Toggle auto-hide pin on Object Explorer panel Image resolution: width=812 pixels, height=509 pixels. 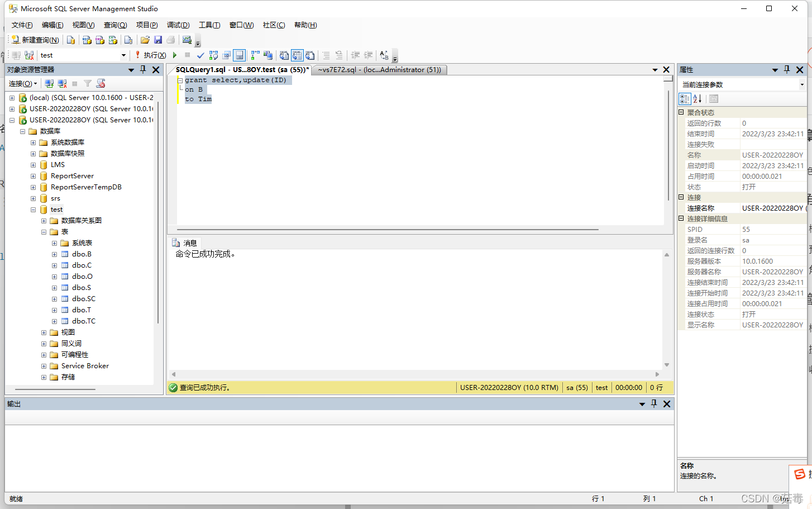point(143,69)
